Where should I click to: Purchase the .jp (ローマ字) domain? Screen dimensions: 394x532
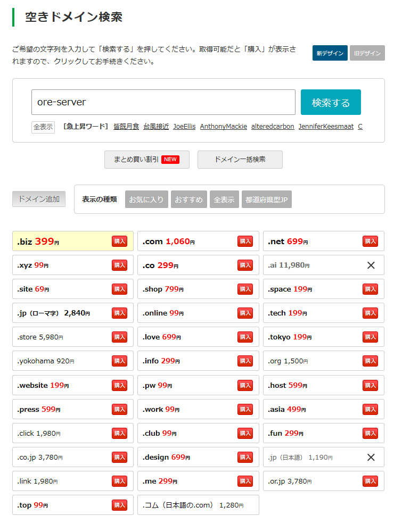click(x=120, y=313)
